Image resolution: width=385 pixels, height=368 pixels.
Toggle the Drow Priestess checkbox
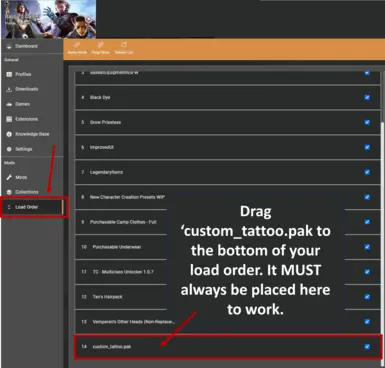[x=367, y=122]
